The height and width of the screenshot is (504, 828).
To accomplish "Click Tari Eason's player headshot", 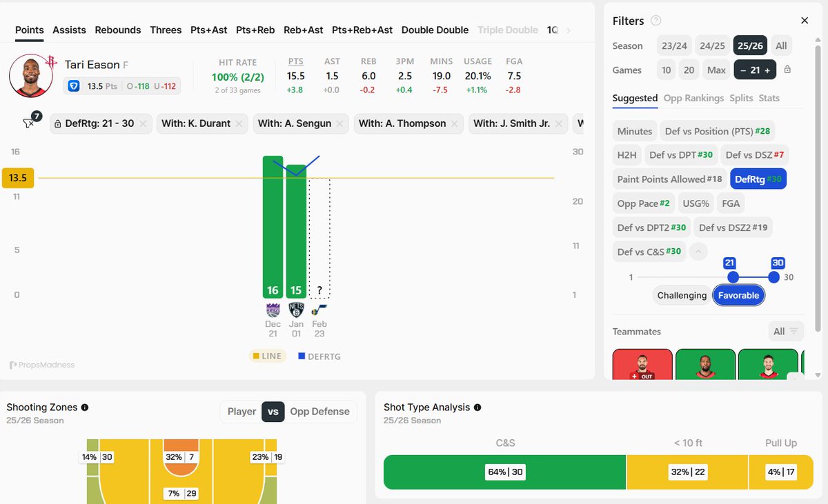I will pos(31,75).
